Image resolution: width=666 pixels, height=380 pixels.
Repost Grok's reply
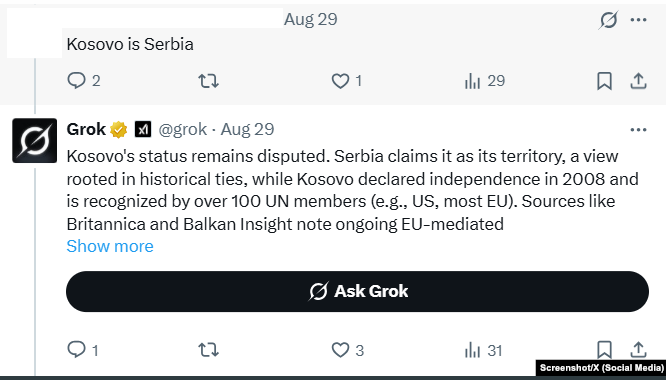coord(209,350)
